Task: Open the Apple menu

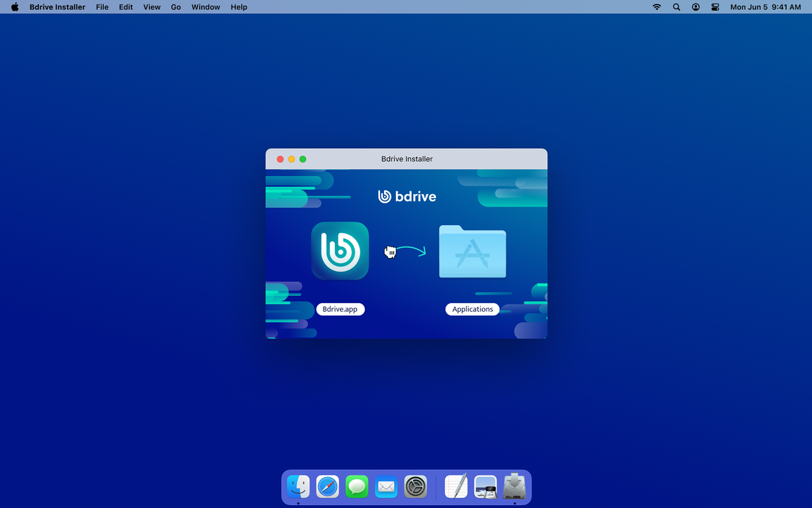Action: click(15, 7)
